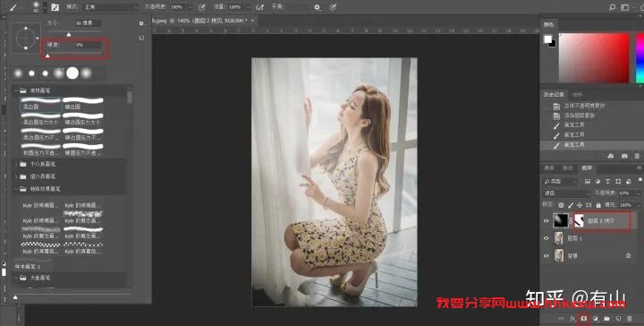Switch to the 颜色 color tab
644x326 pixels.
548,25
